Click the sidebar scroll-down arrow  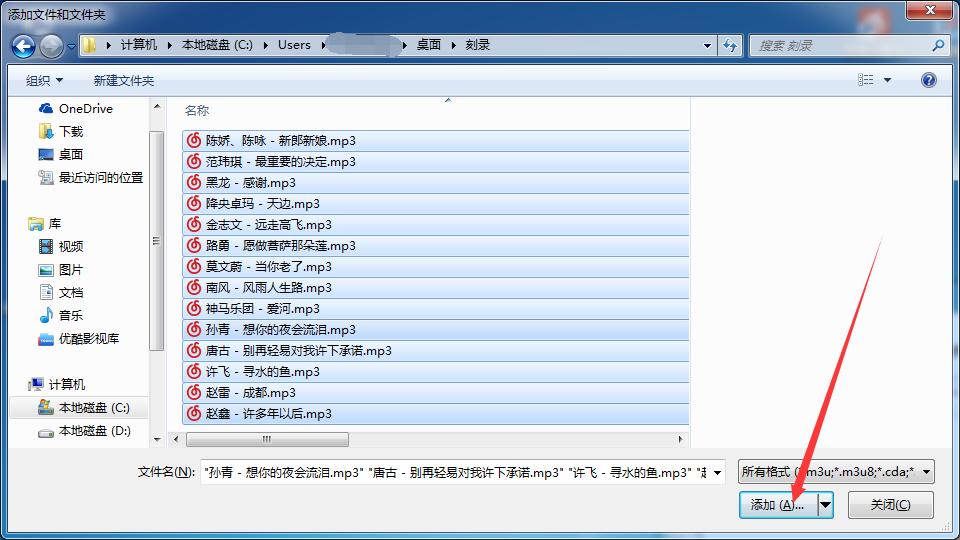[x=157, y=439]
